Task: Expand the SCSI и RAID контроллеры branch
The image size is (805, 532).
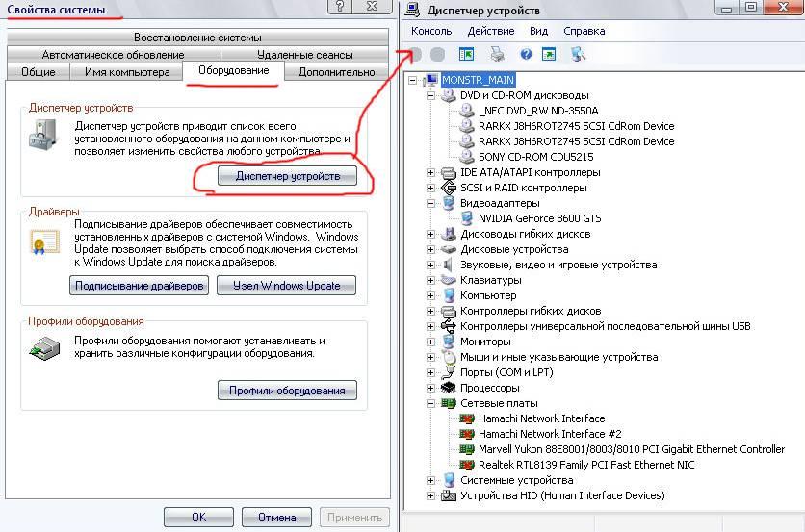Action: pyautogui.click(x=430, y=188)
